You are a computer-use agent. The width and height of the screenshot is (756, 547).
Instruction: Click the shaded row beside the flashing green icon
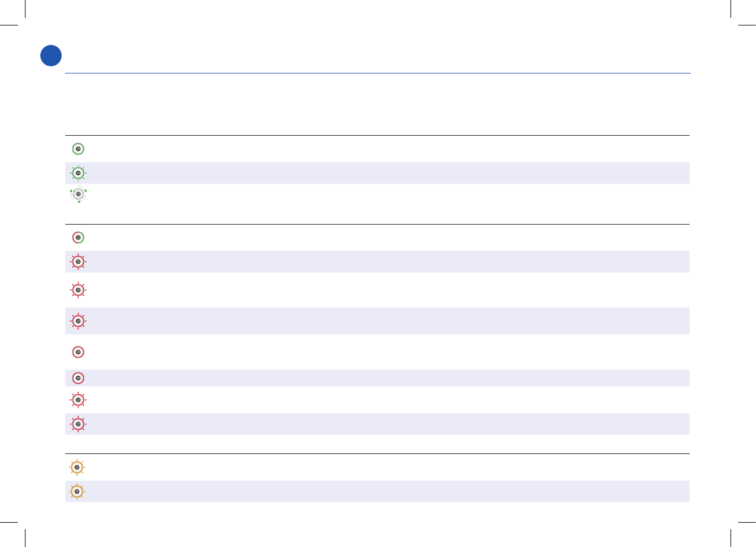click(385, 173)
